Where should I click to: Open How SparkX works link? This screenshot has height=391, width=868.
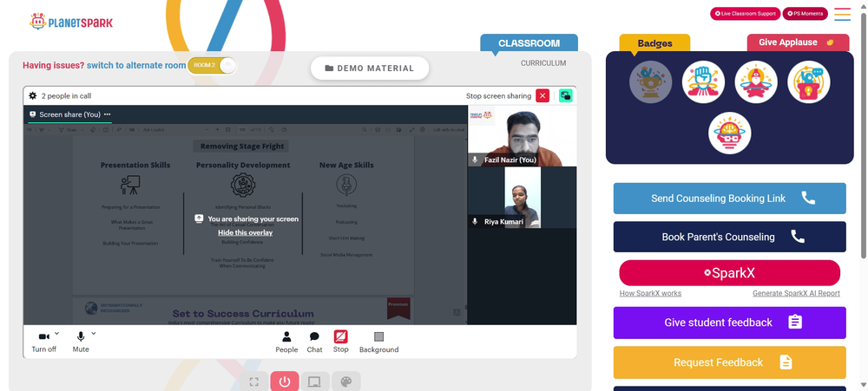(650, 293)
